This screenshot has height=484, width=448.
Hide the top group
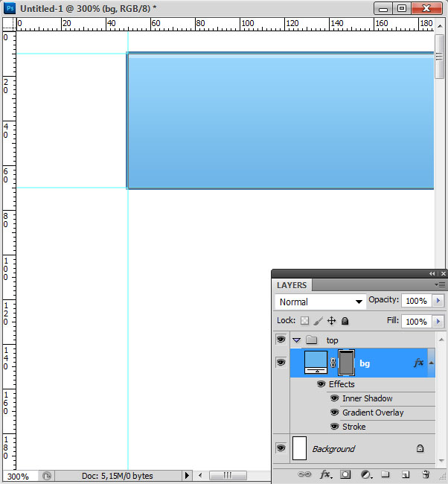(281, 340)
